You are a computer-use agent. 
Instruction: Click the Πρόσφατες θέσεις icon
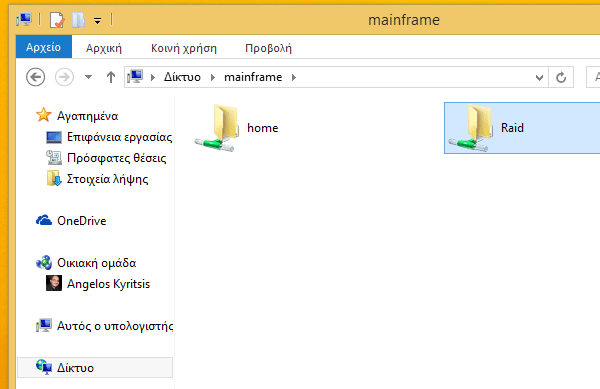54,158
